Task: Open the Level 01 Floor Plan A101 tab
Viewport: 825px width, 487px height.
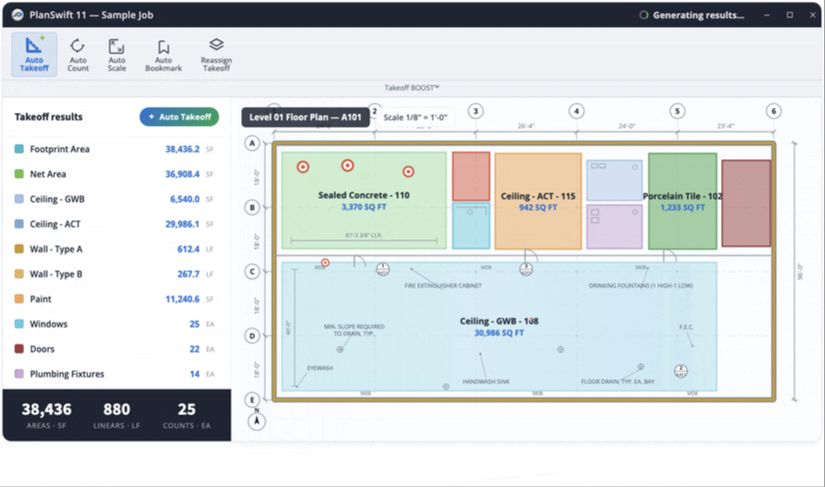Action: coord(305,117)
